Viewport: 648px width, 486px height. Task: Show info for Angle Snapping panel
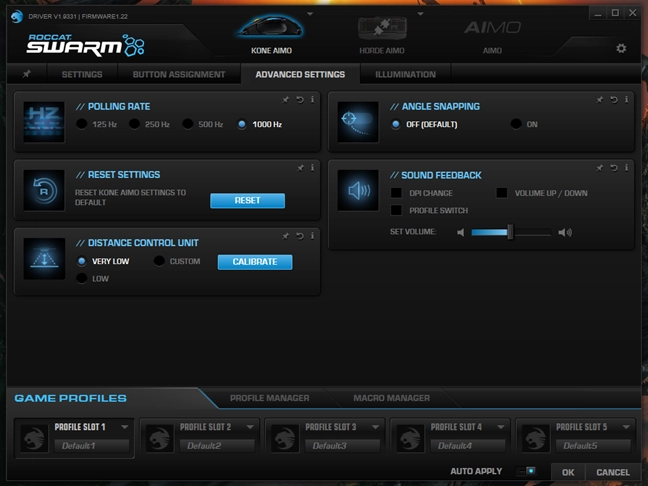coord(627,100)
